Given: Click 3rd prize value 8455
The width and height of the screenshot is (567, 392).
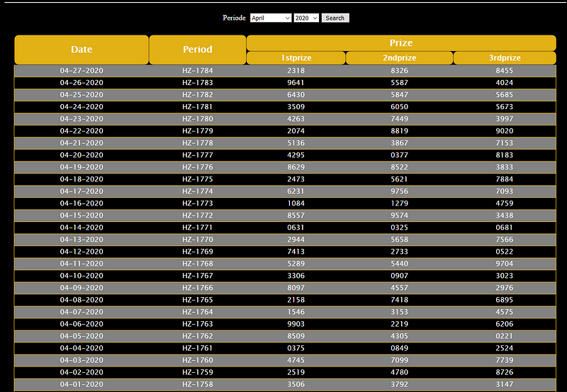Looking at the screenshot, I should point(505,70).
